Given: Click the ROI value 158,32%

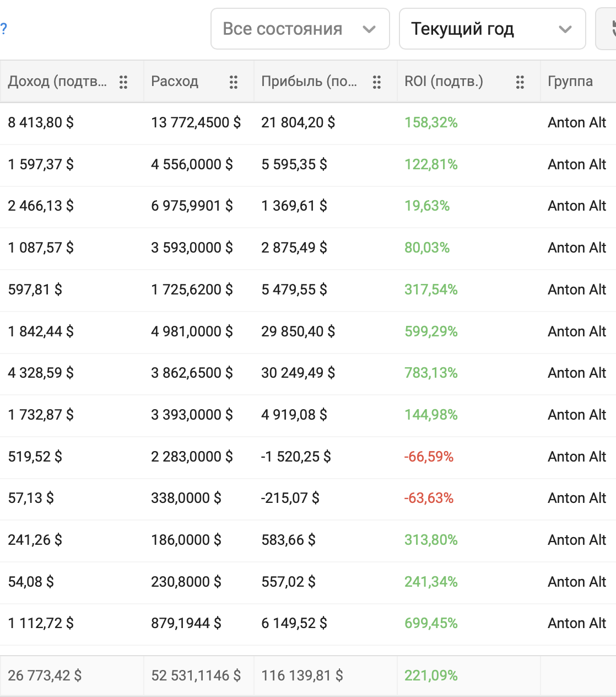Looking at the screenshot, I should pyautogui.click(x=431, y=122).
